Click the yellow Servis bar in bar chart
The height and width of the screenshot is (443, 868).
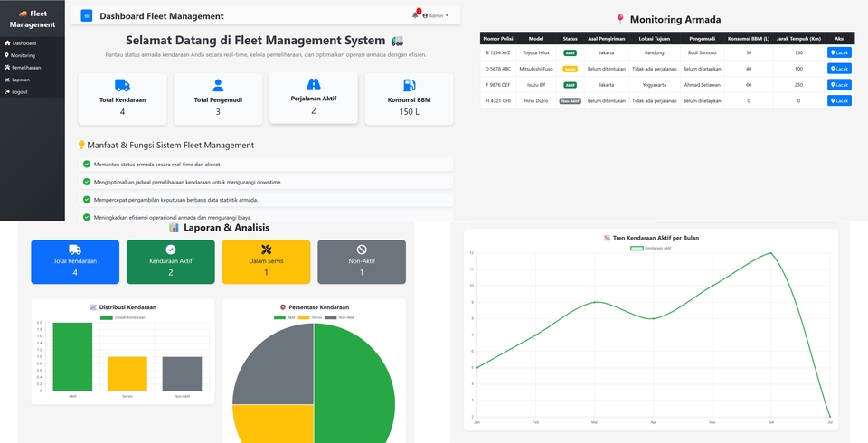(x=127, y=373)
